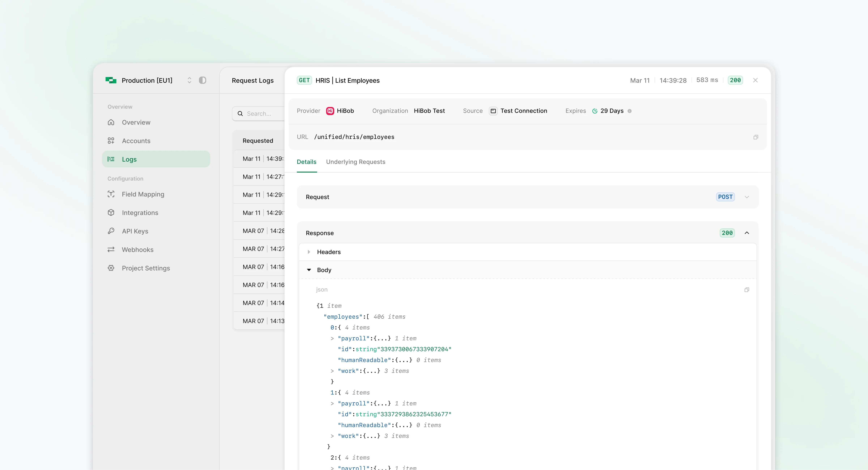The width and height of the screenshot is (868, 470).
Task: Collapse the Response section chevron
Action: coord(747,233)
